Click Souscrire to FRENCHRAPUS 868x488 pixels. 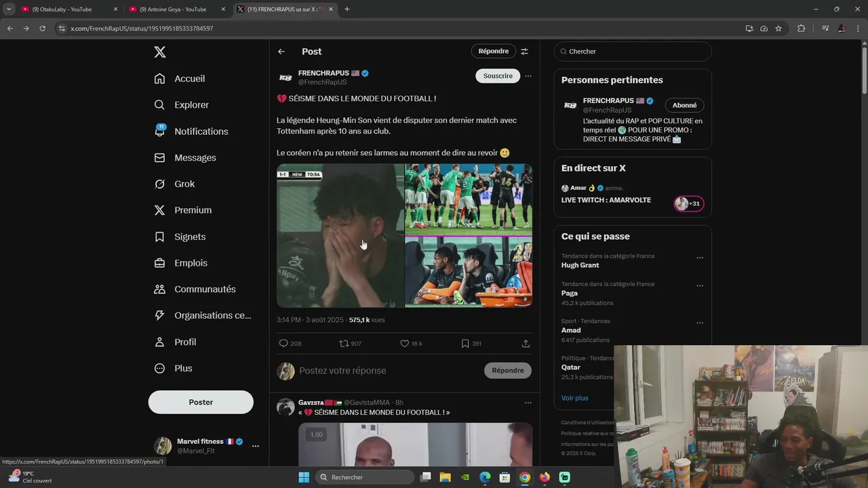[498, 76]
